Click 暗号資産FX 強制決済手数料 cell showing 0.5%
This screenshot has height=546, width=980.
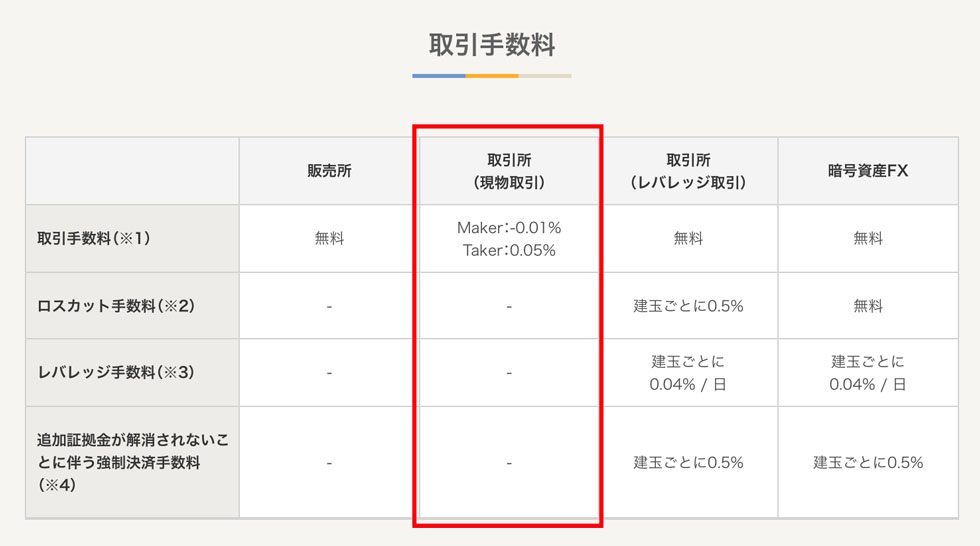[868, 462]
